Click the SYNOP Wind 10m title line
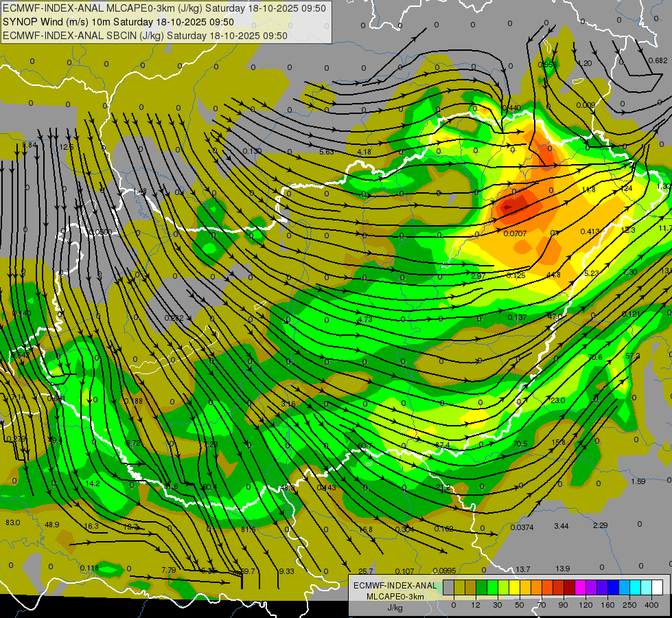This screenshot has height=618, width=672. click(x=118, y=22)
